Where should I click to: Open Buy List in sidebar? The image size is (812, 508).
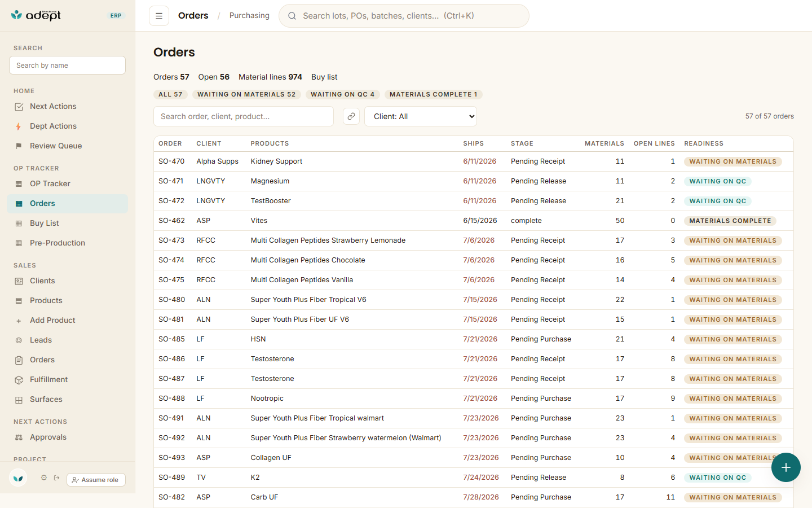pyautogui.click(x=68, y=224)
